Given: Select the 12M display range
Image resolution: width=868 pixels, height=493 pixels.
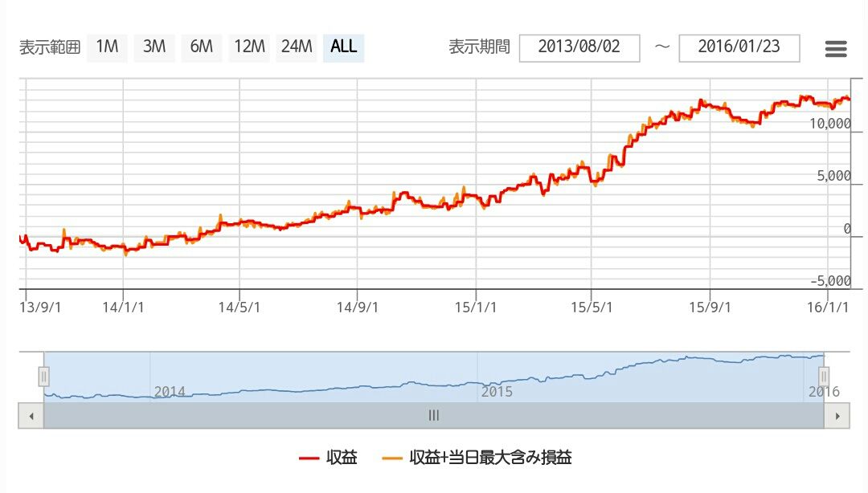Looking at the screenshot, I should pos(249,47).
